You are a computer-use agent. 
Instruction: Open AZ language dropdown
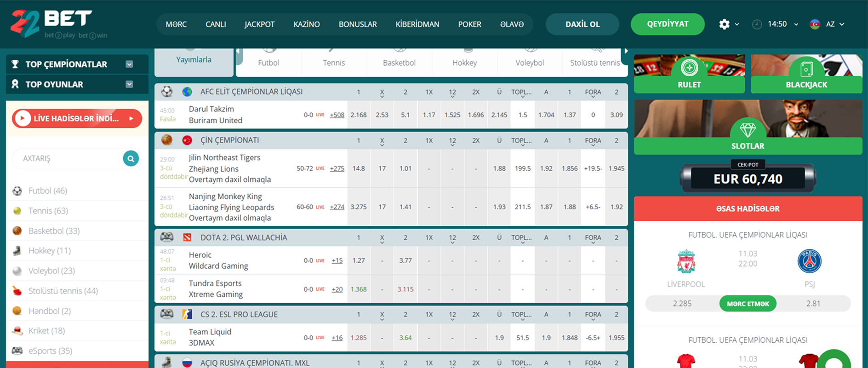point(836,24)
